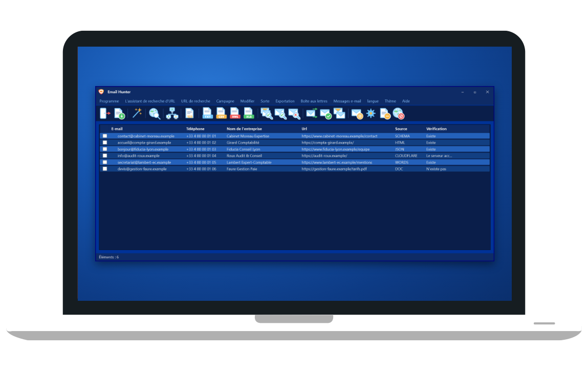Click the phone number +33 4 00 00 01 05

point(202,162)
